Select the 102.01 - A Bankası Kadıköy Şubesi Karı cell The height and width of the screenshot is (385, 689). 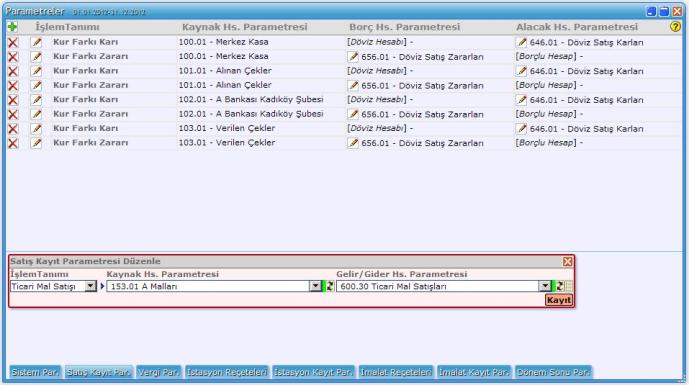click(x=250, y=100)
